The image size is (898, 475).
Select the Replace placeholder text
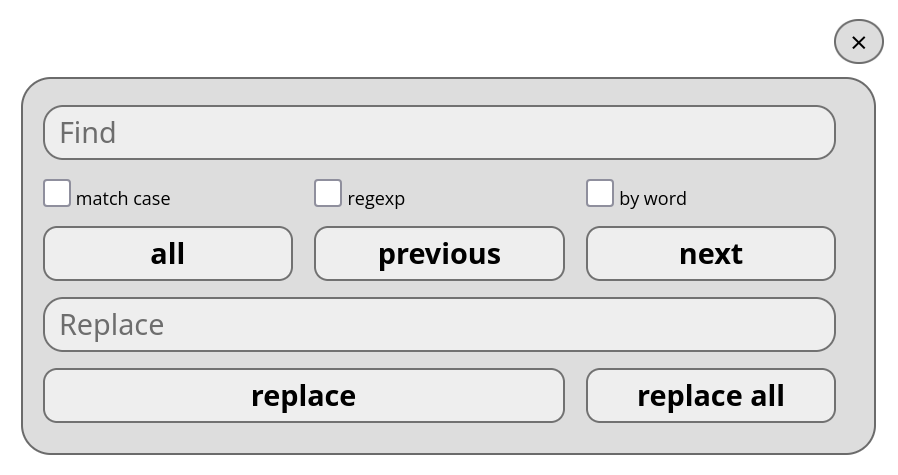pyautogui.click(x=111, y=325)
